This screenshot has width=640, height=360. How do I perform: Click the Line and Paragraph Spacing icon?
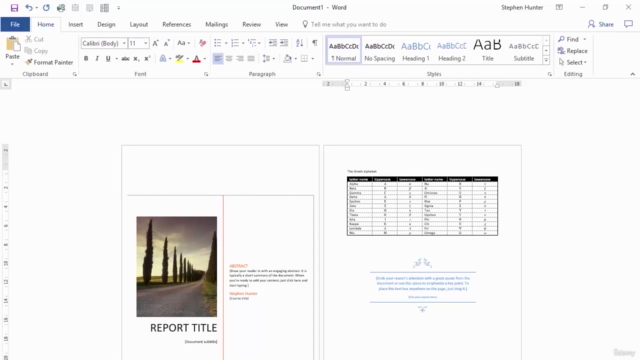(x=267, y=59)
